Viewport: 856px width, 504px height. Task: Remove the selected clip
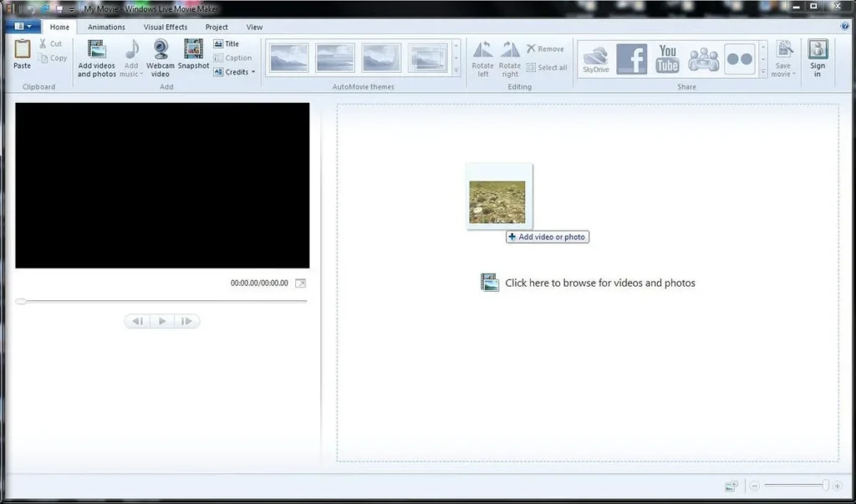[546, 48]
